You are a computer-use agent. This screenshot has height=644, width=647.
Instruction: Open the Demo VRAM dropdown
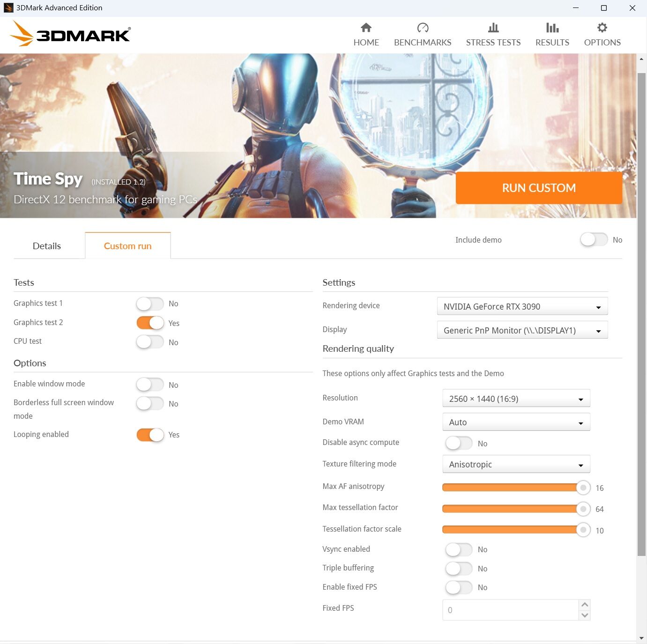tap(516, 422)
